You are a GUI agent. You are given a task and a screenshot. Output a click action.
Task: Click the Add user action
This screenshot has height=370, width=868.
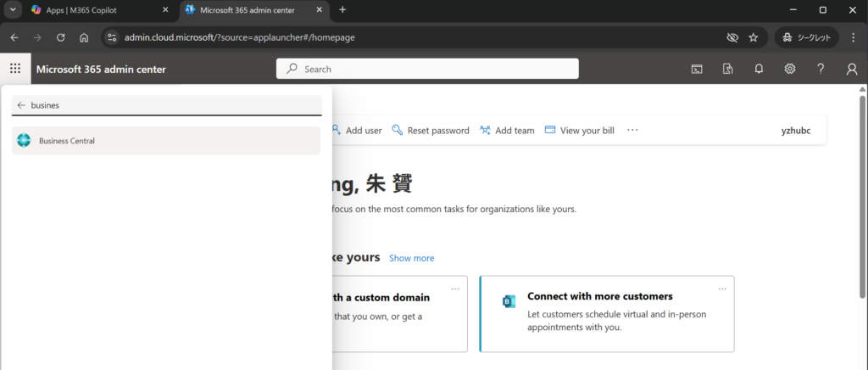click(x=356, y=131)
